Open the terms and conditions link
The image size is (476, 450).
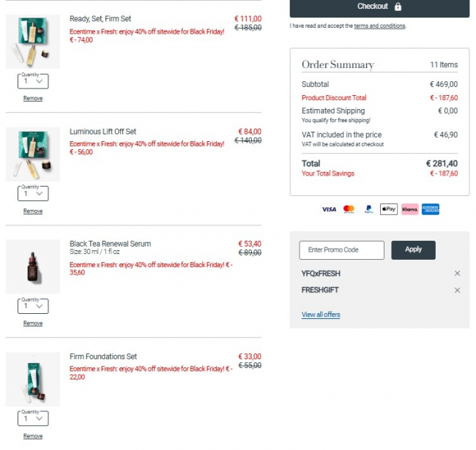click(379, 26)
